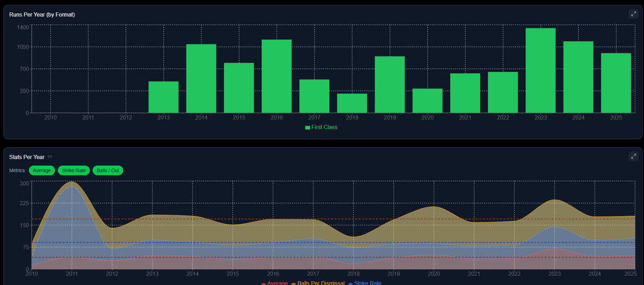
Task: Click the 2011 peak of the Stats area chart
Action: [x=72, y=182]
